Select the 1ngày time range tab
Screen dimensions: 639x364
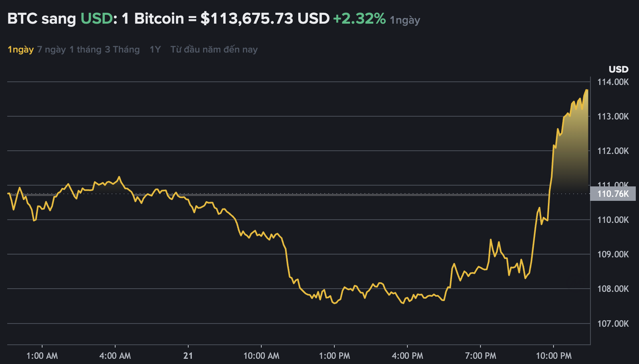pos(20,50)
